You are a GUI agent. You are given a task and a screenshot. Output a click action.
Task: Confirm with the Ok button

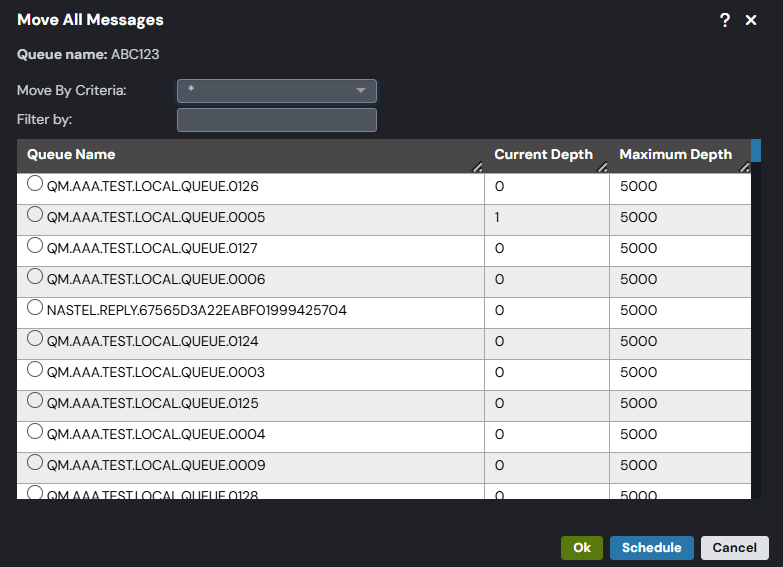582,548
